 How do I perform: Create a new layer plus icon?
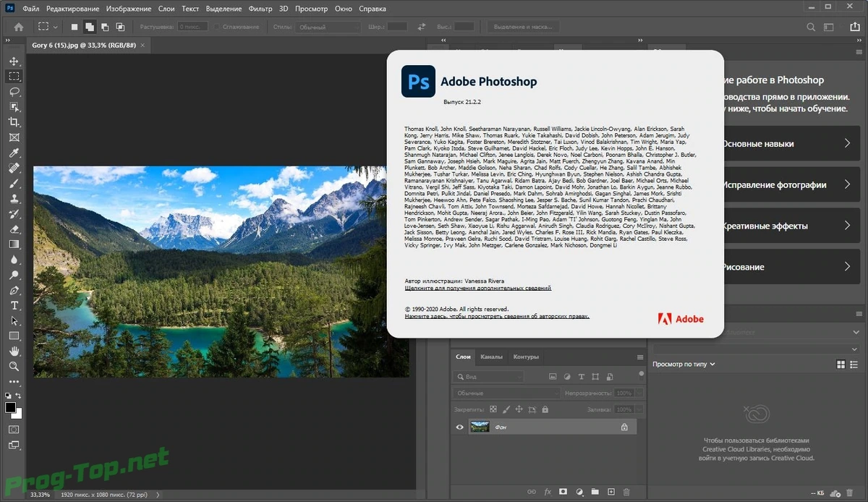tap(610, 493)
